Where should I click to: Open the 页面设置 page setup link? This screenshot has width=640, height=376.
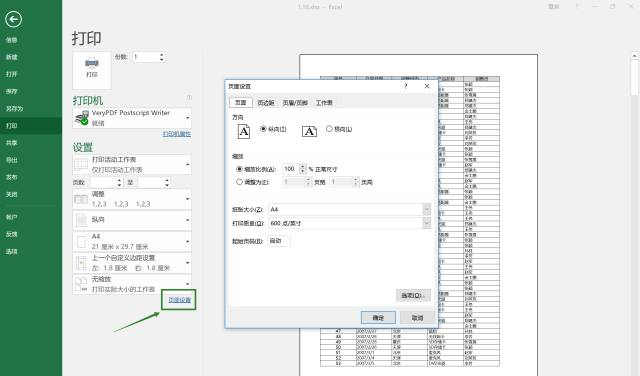[x=180, y=300]
